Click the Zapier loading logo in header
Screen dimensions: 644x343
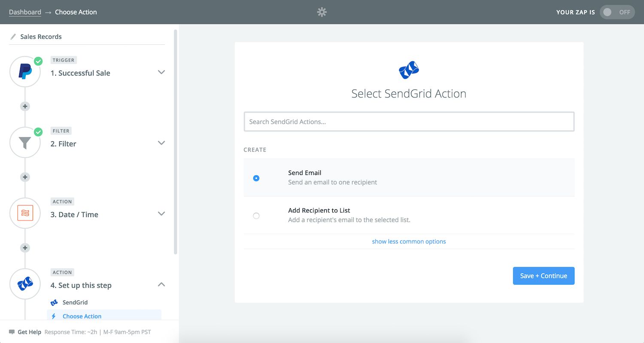click(x=322, y=12)
